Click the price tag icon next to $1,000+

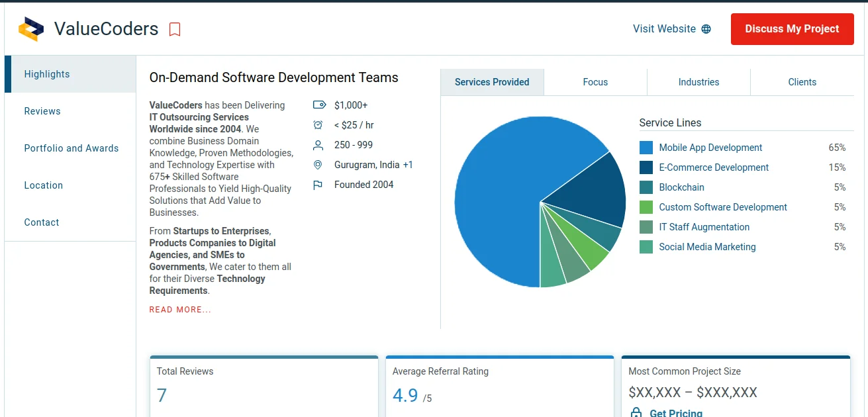pos(319,105)
